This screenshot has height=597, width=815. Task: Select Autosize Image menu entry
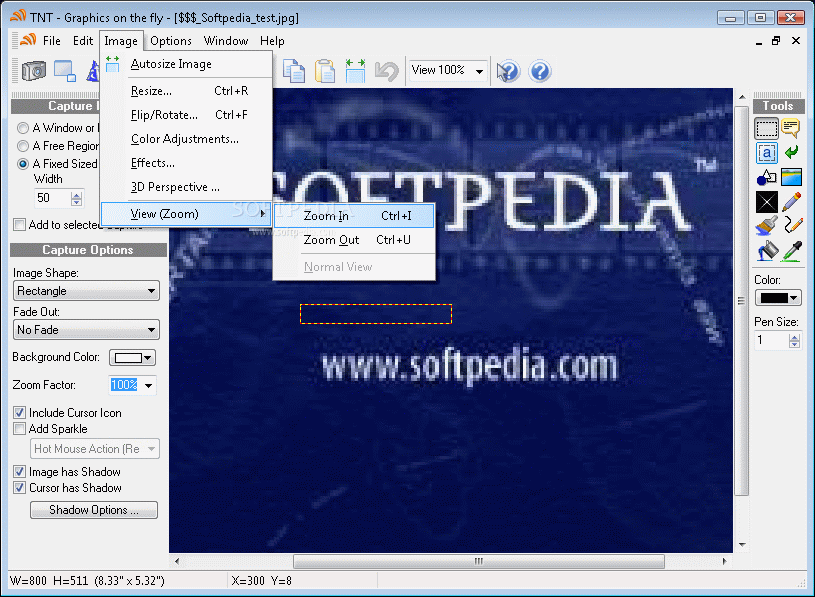tap(187, 64)
